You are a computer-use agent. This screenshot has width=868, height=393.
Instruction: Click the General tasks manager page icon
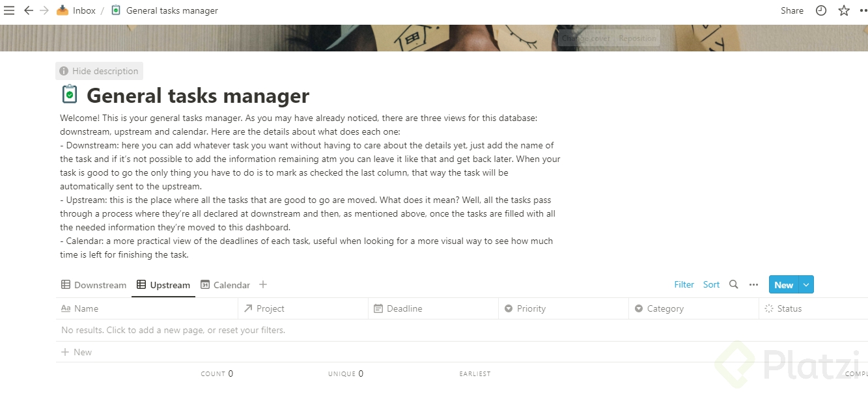tap(69, 95)
